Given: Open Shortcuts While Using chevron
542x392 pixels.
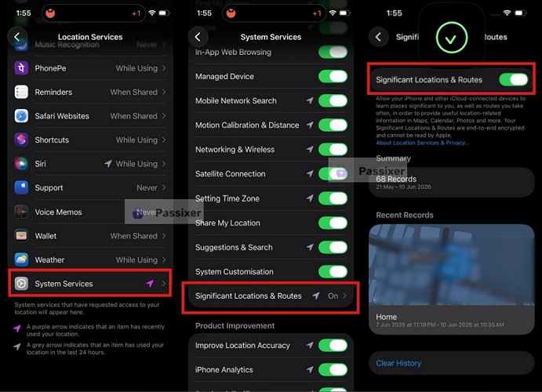Looking at the screenshot, I should pyautogui.click(x=164, y=140).
